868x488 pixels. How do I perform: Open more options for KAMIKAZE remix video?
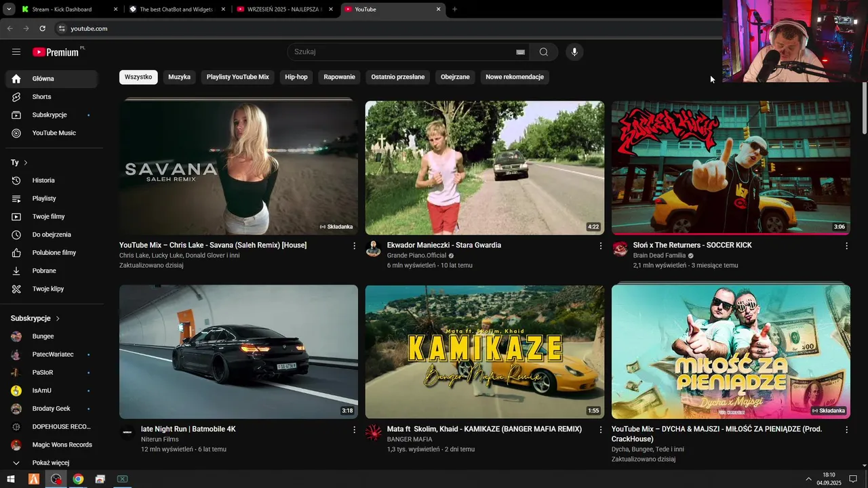click(x=600, y=430)
